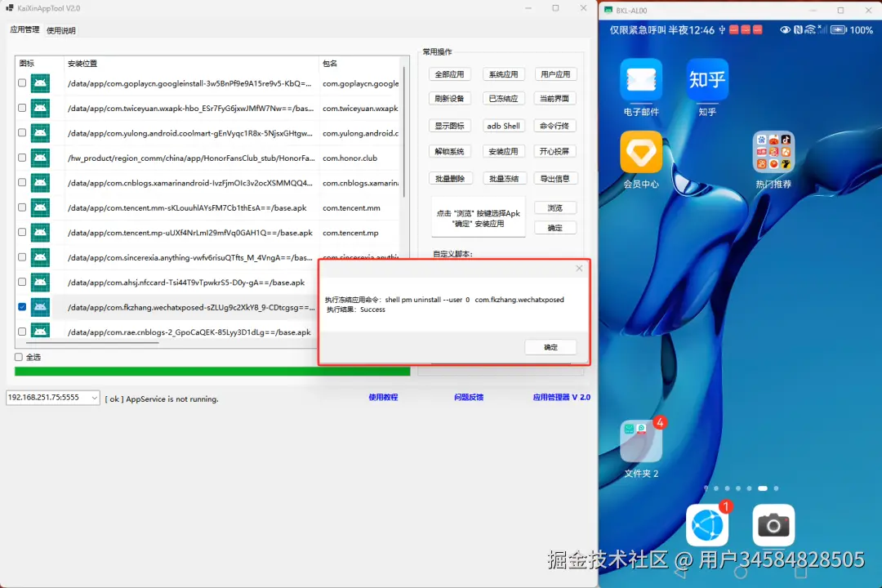Open the 热门推荐 folder on phone
The height and width of the screenshot is (588, 882).
point(773,152)
